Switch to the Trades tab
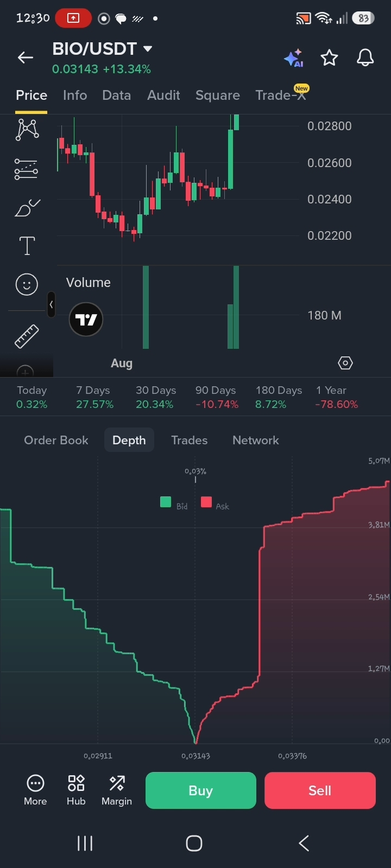 189,440
